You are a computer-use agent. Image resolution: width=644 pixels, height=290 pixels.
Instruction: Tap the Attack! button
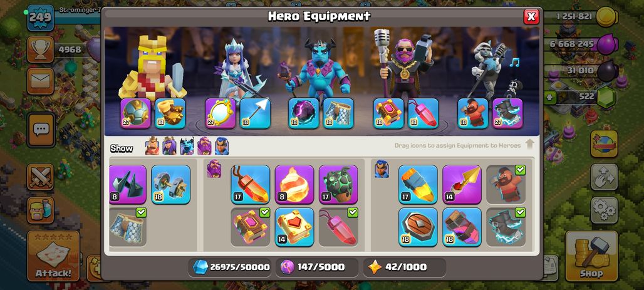tap(53, 256)
